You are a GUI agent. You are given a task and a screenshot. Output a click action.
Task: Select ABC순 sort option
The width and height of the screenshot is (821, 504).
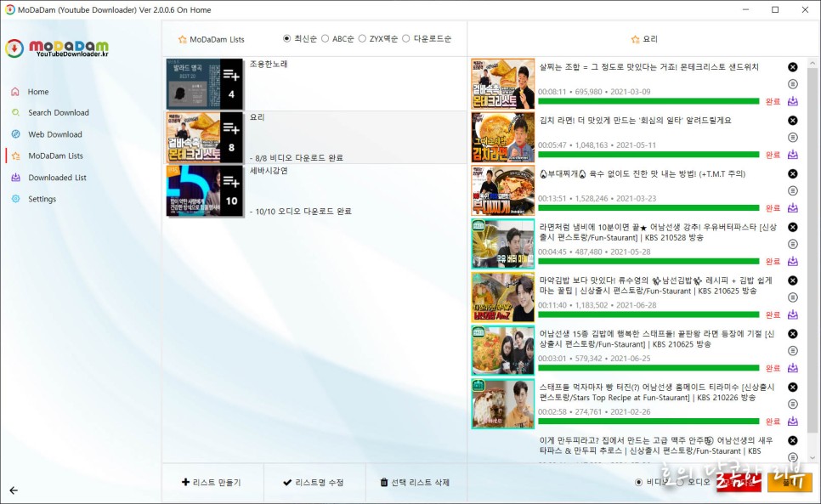coord(337,39)
